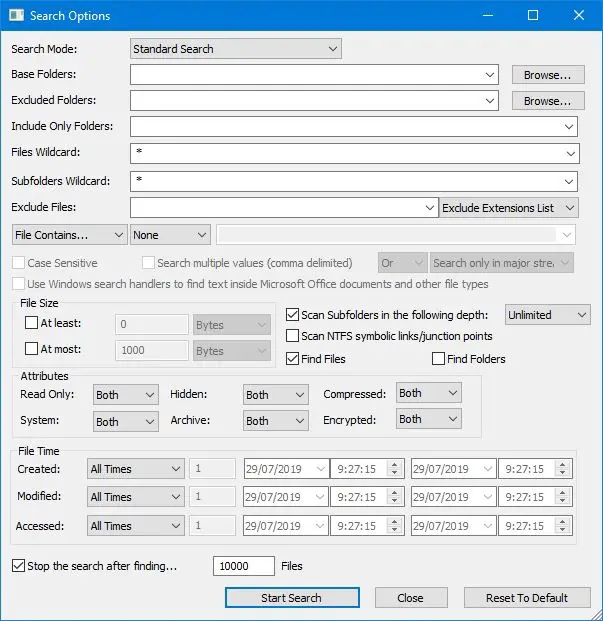603x621 pixels.
Task: Open the Modified All Times dropdown
Action: click(x=136, y=497)
